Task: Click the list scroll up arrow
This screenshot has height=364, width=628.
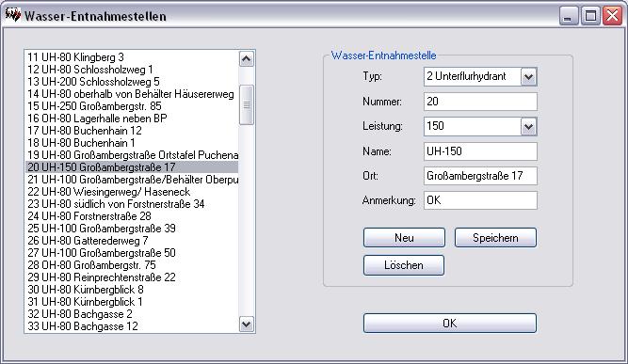Action: [x=247, y=59]
